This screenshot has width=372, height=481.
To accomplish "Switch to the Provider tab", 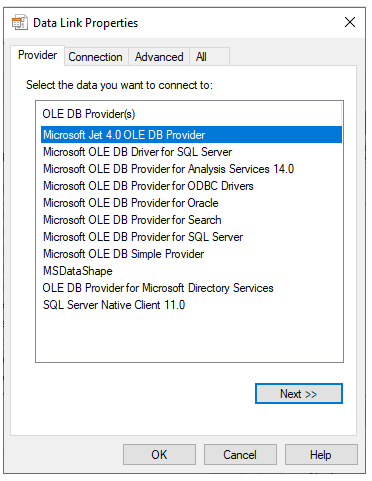I will (x=37, y=55).
